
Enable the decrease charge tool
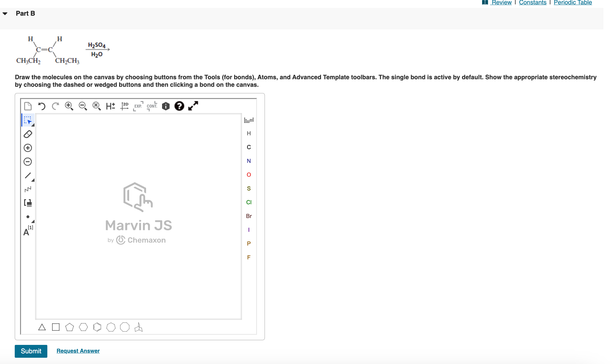pyautogui.click(x=28, y=161)
